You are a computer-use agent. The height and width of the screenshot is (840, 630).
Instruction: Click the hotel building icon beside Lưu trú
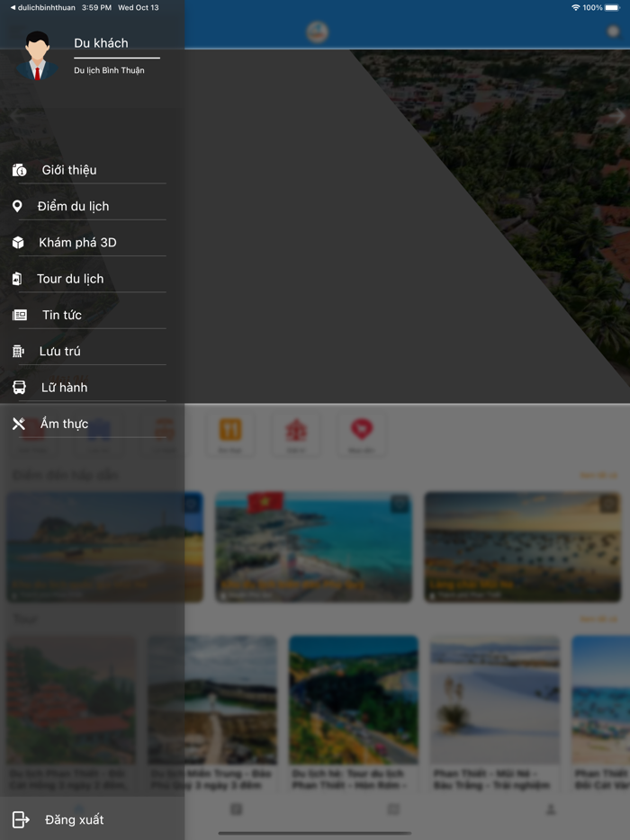pyautogui.click(x=18, y=352)
